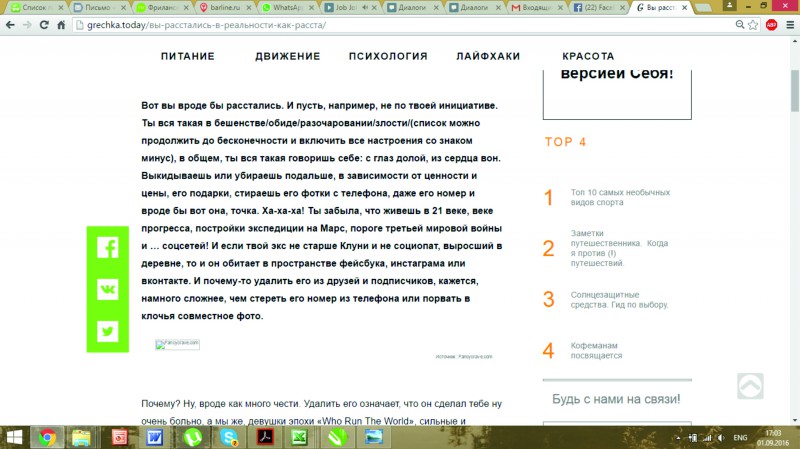The width and height of the screenshot is (800, 449).
Task: Click the address bar URL field
Action: pyautogui.click(x=403, y=24)
